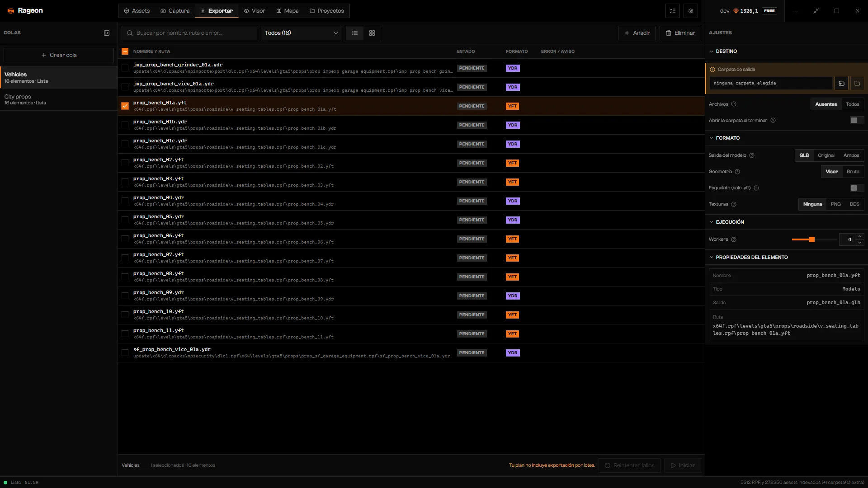Select the City props queue
Image resolution: width=868 pixels, height=488 pixels.
[59, 99]
